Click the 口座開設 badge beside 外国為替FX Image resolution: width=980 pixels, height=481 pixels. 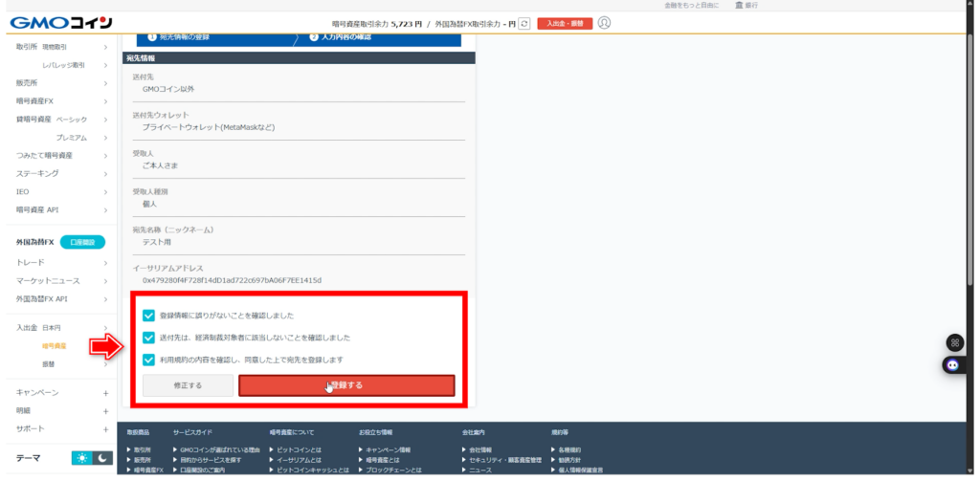[x=82, y=242]
